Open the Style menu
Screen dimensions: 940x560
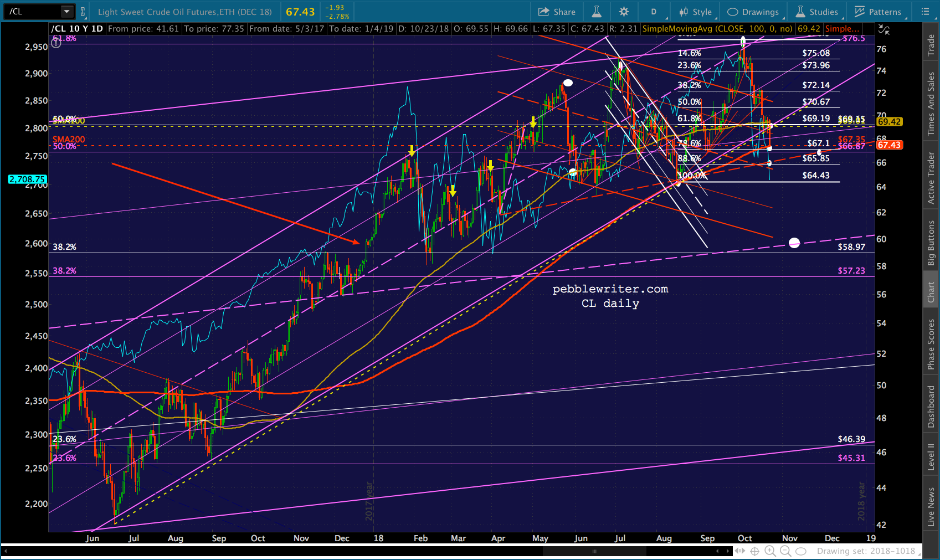(x=696, y=12)
